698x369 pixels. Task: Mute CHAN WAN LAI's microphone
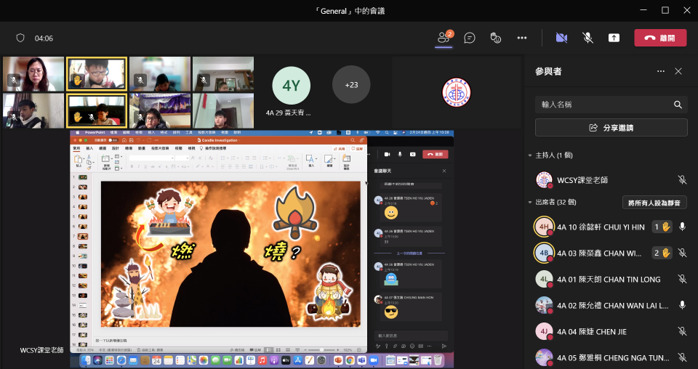[682, 305]
